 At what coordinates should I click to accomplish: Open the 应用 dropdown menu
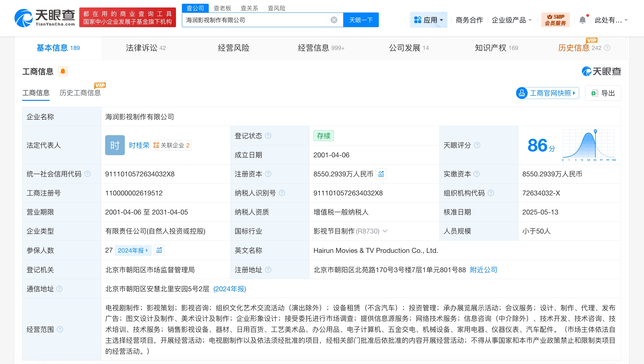(x=428, y=20)
